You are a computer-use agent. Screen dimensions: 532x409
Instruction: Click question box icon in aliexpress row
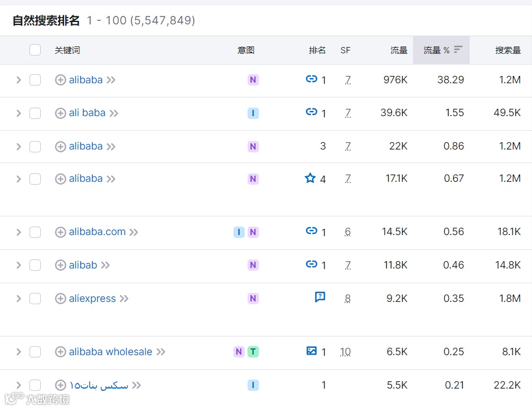point(320,297)
